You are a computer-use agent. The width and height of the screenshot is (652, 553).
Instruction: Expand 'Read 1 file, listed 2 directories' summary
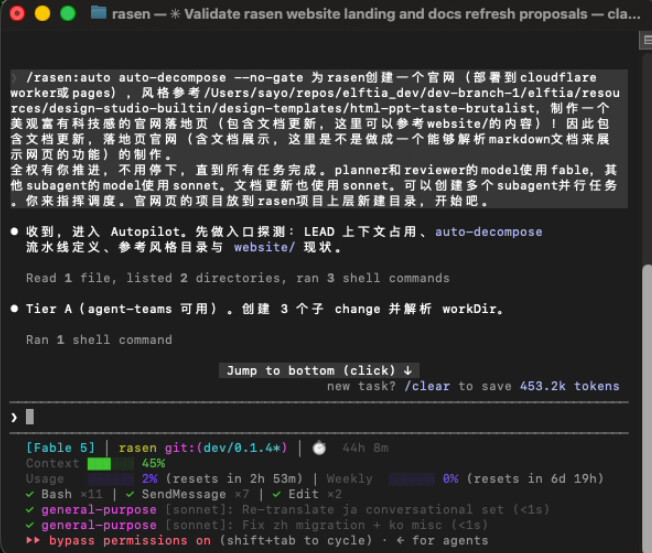[x=238, y=278]
